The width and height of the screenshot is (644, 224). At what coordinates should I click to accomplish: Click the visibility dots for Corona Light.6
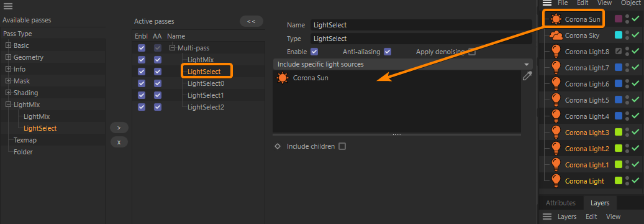[627, 83]
